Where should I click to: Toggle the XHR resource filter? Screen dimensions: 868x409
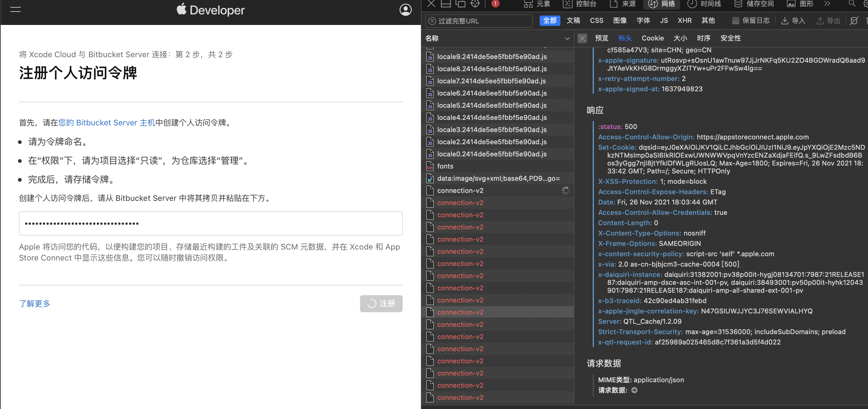pos(684,20)
